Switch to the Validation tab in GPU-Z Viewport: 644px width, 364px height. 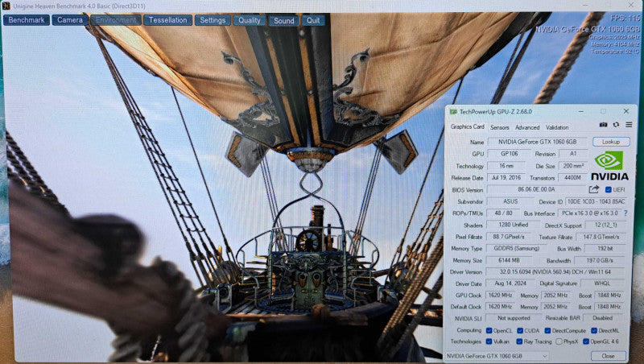pyautogui.click(x=557, y=127)
